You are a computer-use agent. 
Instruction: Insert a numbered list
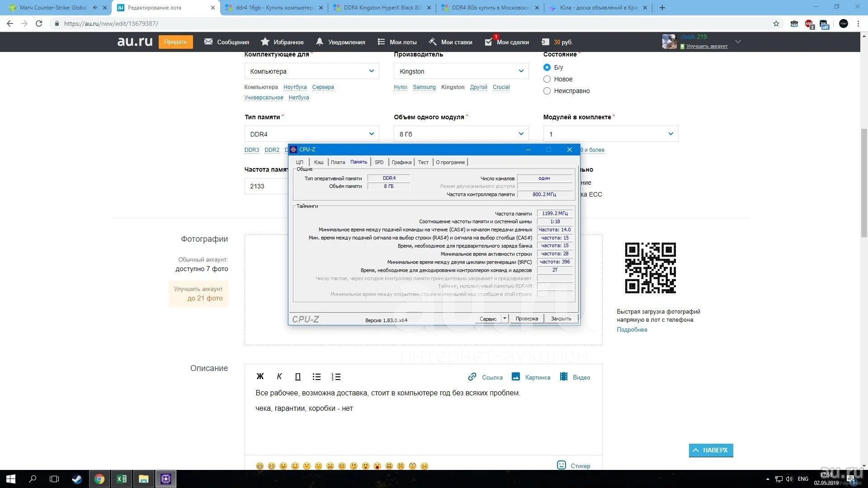336,376
